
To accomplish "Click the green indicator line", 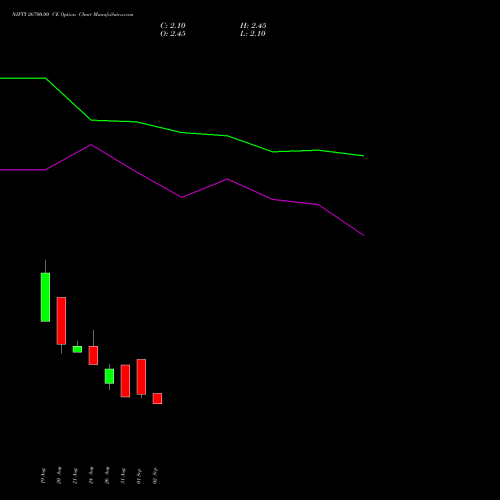I will tap(182, 132).
